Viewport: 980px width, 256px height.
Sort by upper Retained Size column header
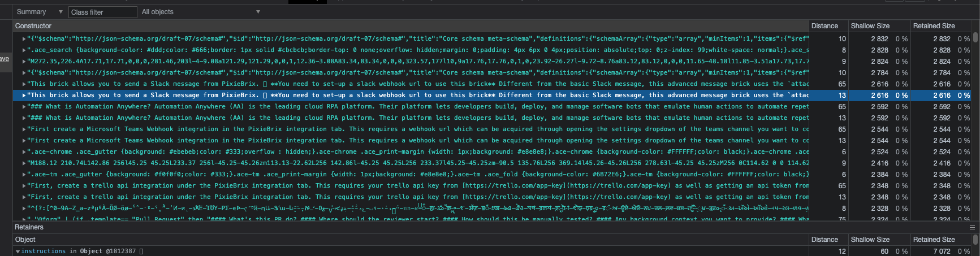pos(941,26)
